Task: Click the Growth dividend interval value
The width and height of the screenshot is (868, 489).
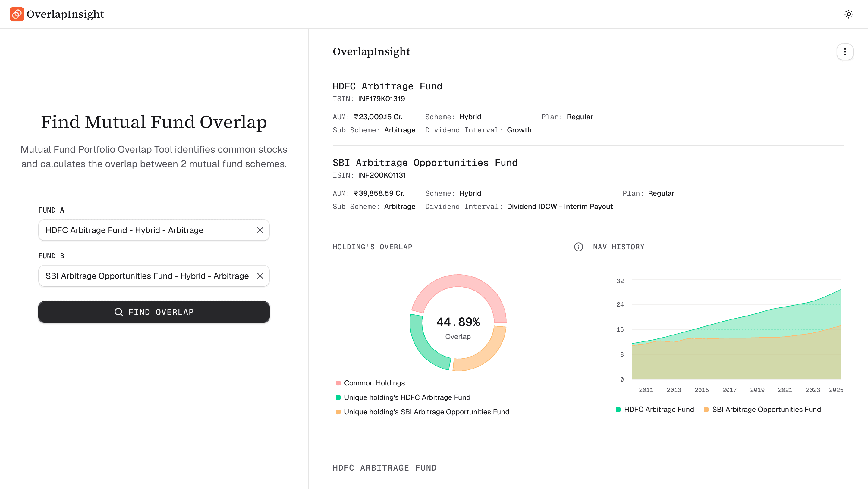Action: point(519,130)
